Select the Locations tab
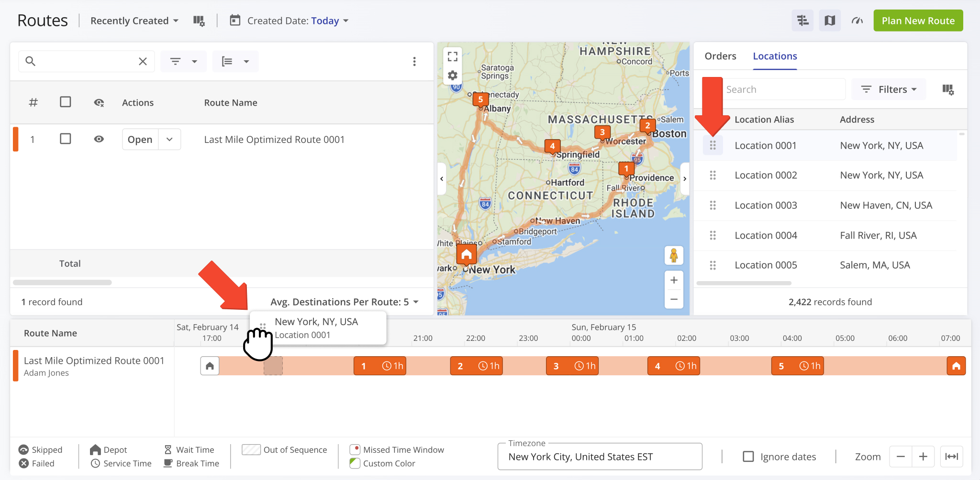980x480 pixels. pos(774,56)
